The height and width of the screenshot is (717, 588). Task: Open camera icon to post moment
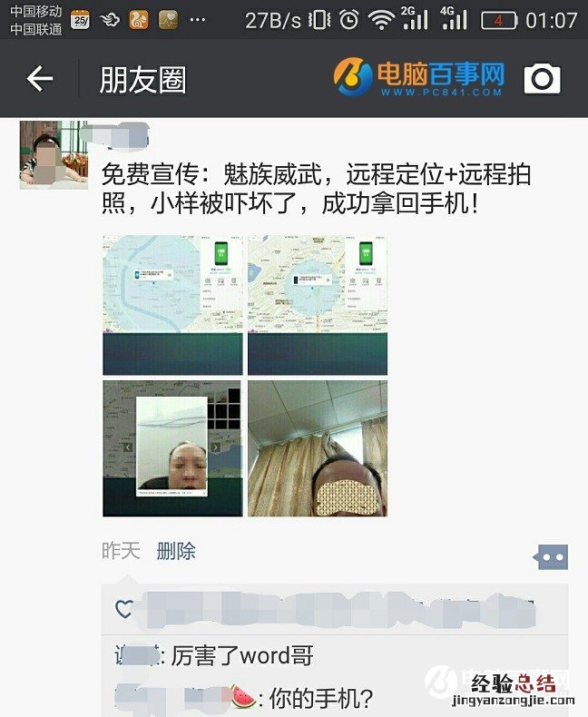542,79
